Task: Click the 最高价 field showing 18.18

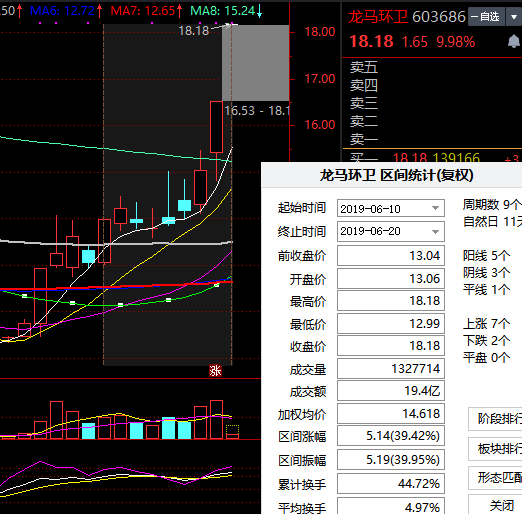Action: (x=391, y=301)
